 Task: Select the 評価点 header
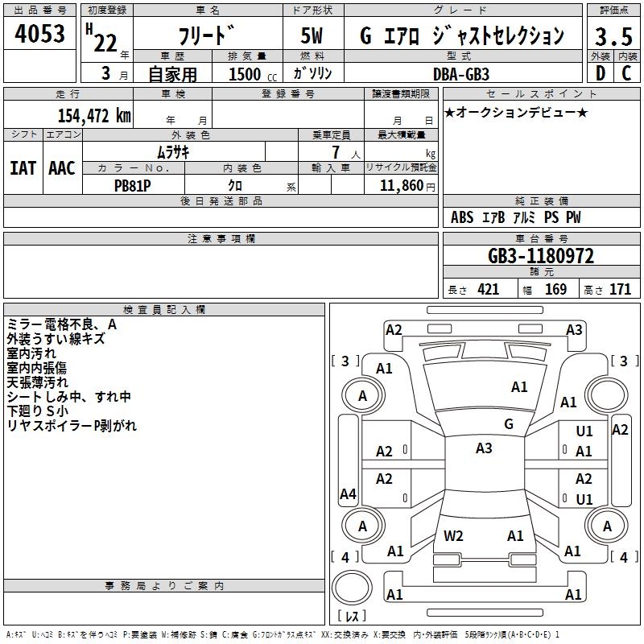[x=613, y=10]
